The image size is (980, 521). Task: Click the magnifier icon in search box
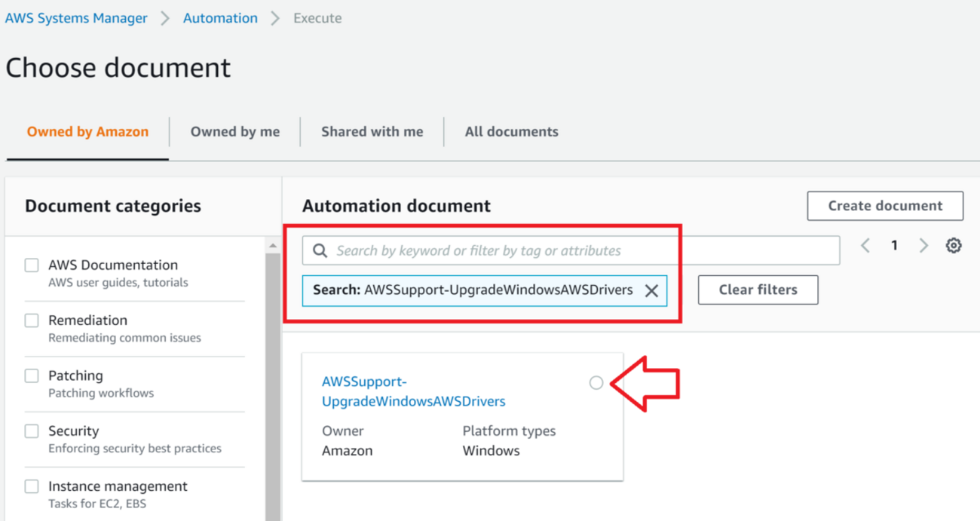tap(320, 250)
